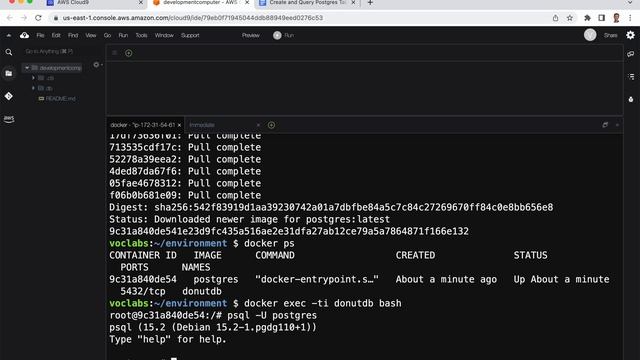Close the AWS Cloud9 browser tab
This screenshot has height=360, width=640.
pyautogui.click(x=141, y=3)
